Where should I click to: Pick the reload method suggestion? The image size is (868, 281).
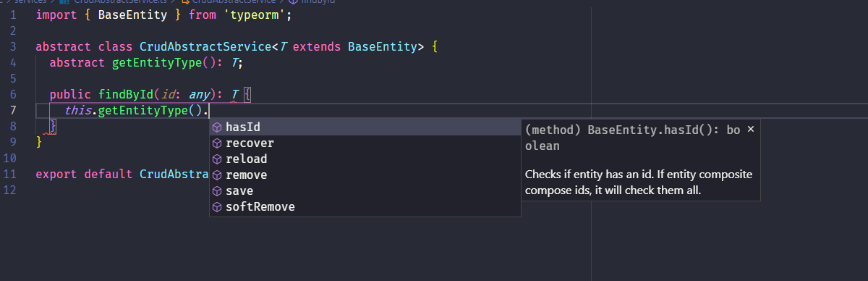click(365, 159)
